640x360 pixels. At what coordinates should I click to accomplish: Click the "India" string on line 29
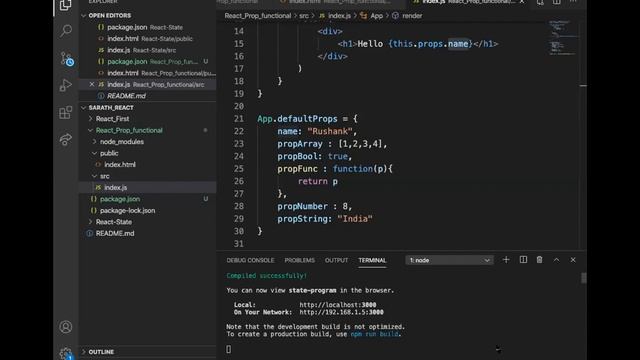pos(355,219)
